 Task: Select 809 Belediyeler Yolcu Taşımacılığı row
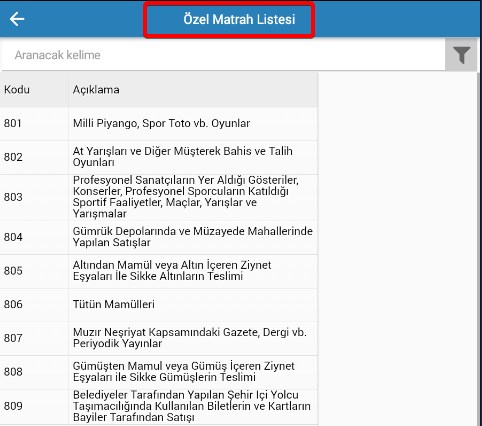point(159,407)
